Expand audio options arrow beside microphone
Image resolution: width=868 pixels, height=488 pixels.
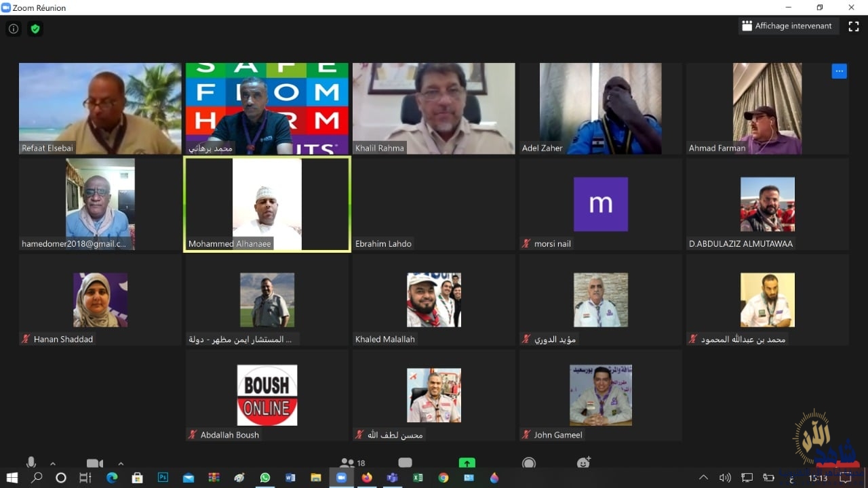tap(53, 464)
